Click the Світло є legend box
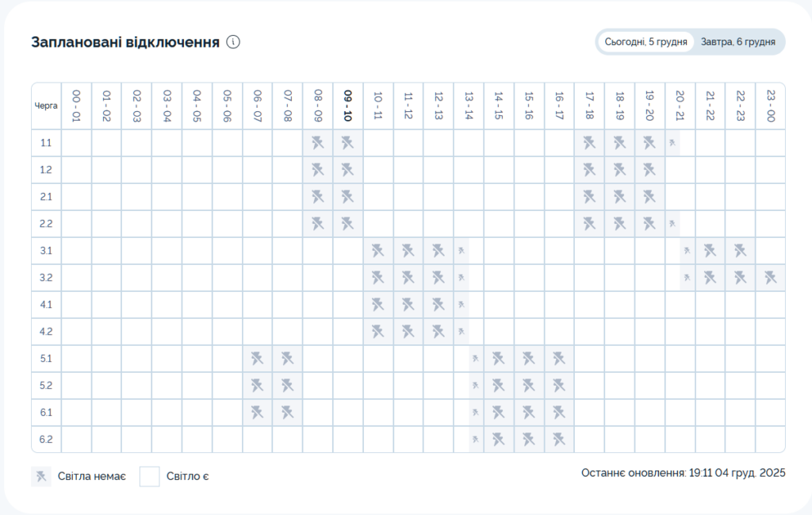Screen dimensions: 812x515 click(150, 477)
